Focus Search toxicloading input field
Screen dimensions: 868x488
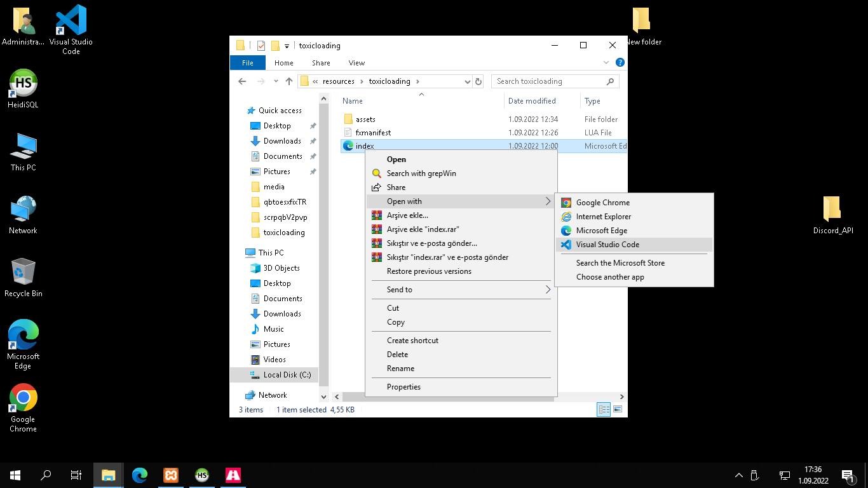555,81
